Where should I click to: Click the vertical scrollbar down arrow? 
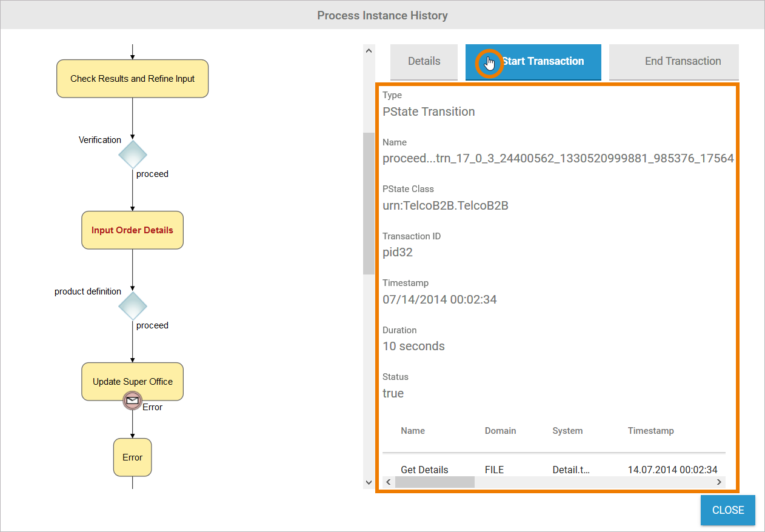(369, 482)
